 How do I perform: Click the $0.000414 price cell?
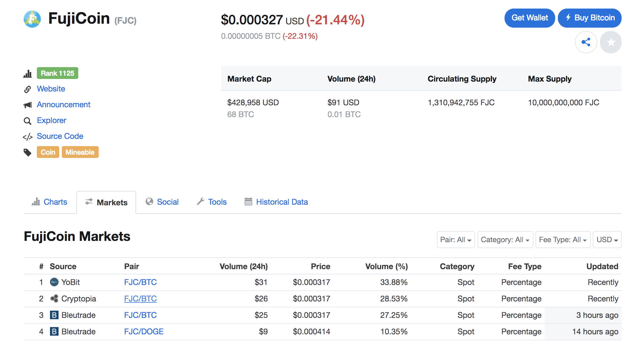pyautogui.click(x=311, y=331)
